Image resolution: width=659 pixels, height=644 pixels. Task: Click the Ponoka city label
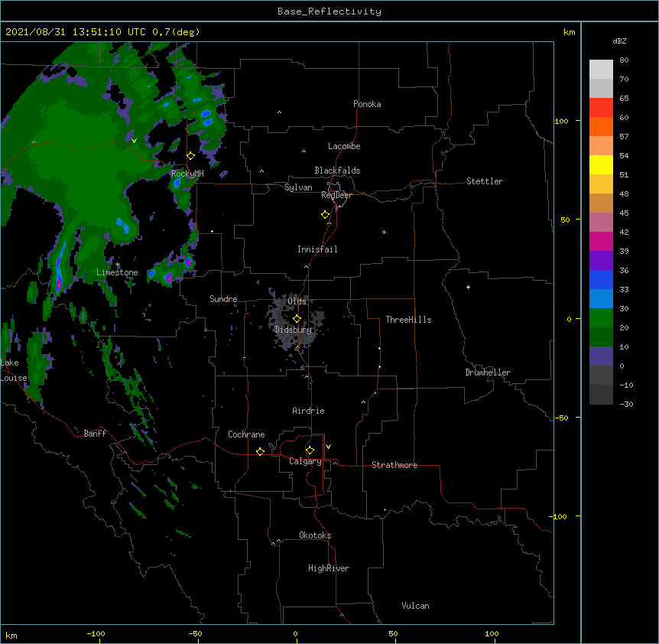point(367,104)
